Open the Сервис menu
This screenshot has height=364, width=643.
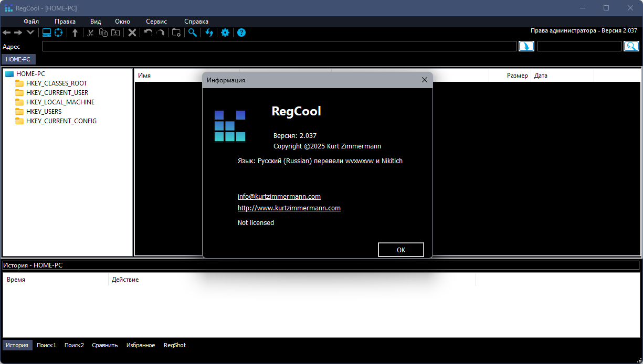156,22
